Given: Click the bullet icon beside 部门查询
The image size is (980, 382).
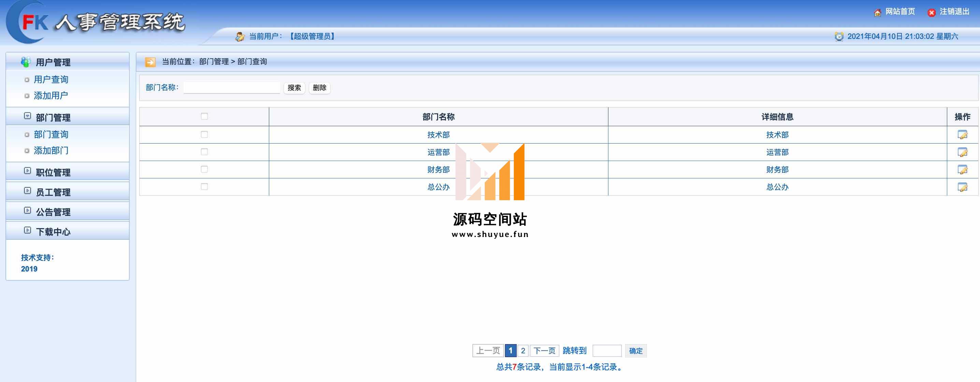Looking at the screenshot, I should tap(27, 135).
